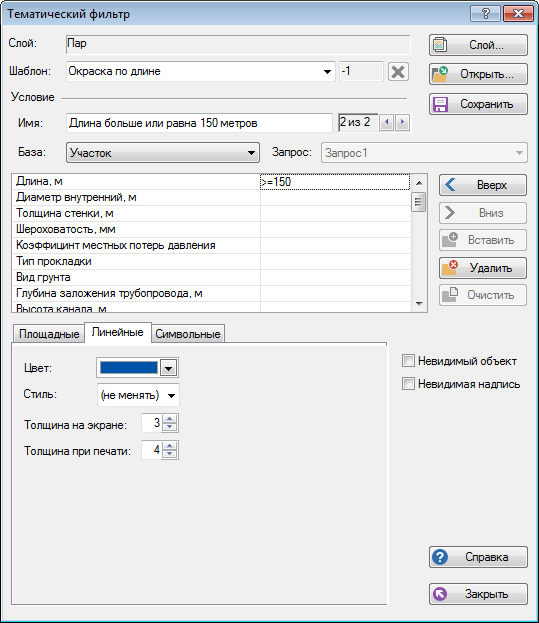This screenshot has height=623, width=539.
Task: Click the list scrollbar thumb
Action: click(418, 202)
